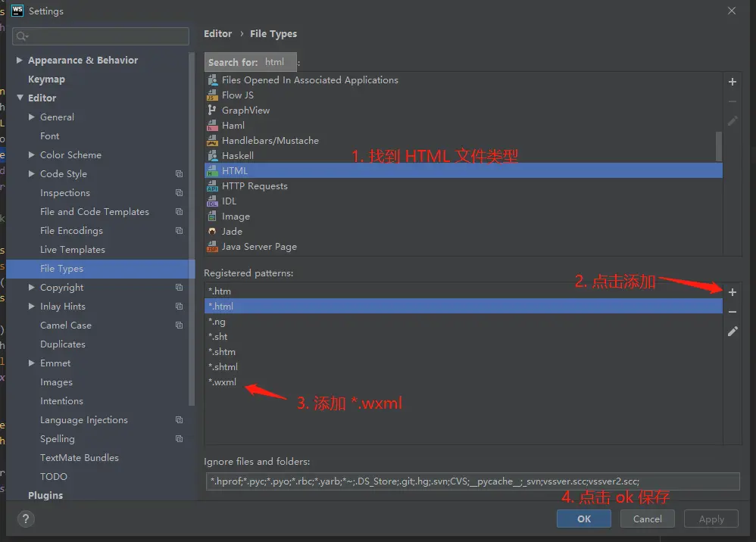Open TODO settings page

click(54, 476)
